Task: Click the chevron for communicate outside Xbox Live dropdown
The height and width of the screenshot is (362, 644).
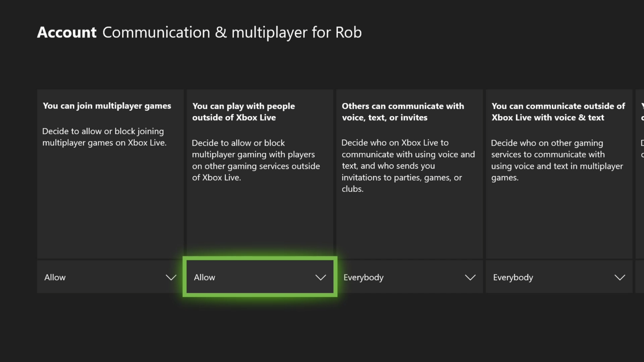Action: [x=620, y=277]
